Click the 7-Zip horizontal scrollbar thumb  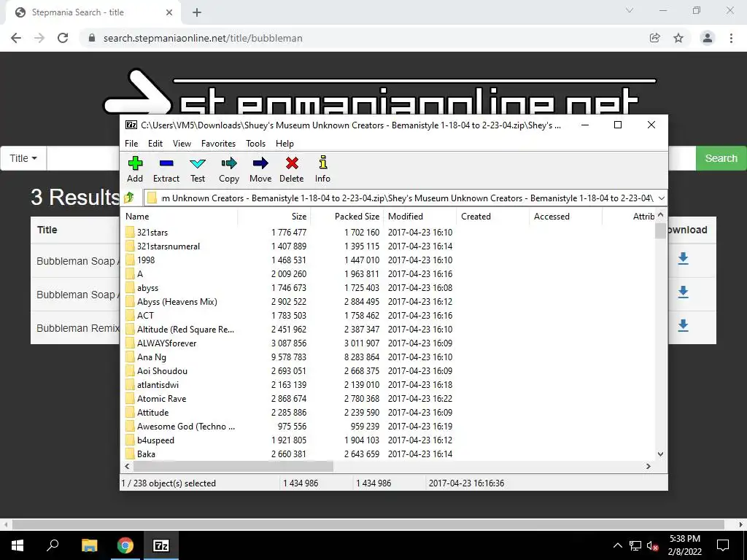[x=233, y=467]
